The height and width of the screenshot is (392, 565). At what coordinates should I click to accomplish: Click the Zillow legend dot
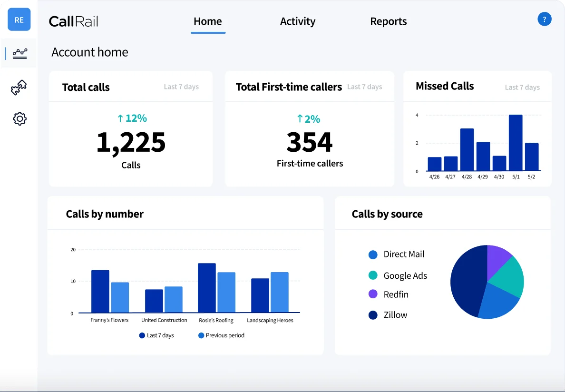[373, 314]
